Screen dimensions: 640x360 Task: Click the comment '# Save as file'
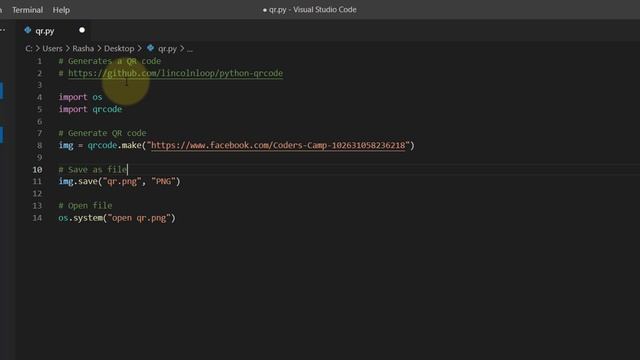coord(93,169)
